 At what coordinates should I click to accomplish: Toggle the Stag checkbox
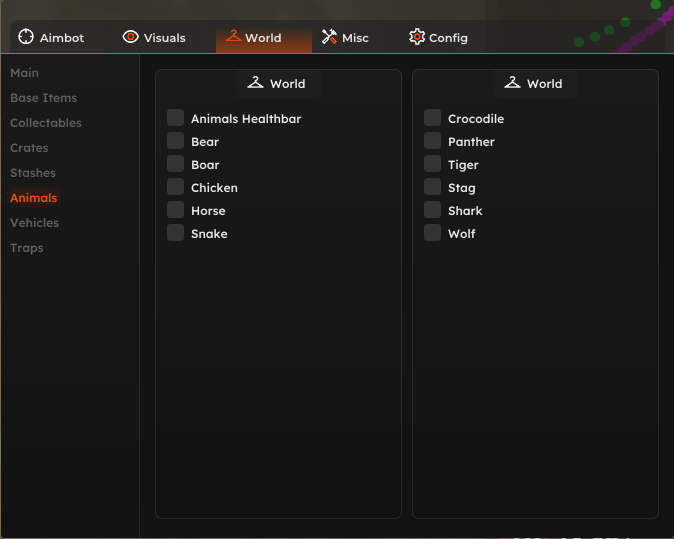(x=432, y=187)
